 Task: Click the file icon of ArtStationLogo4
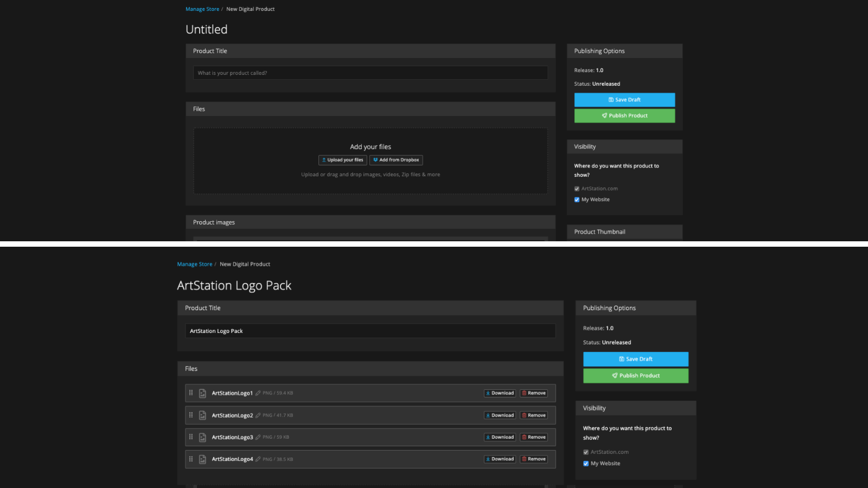(x=202, y=459)
